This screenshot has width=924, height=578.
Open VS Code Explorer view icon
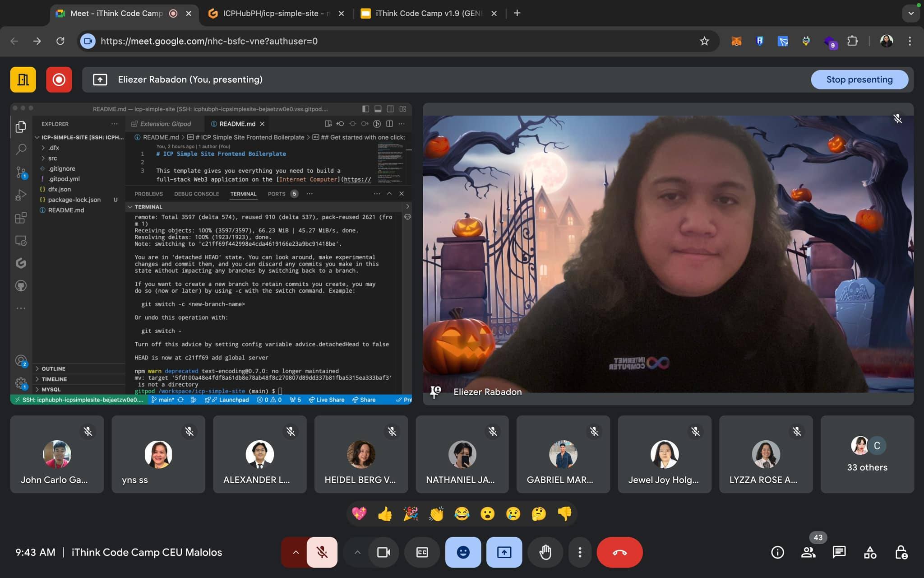pos(21,127)
